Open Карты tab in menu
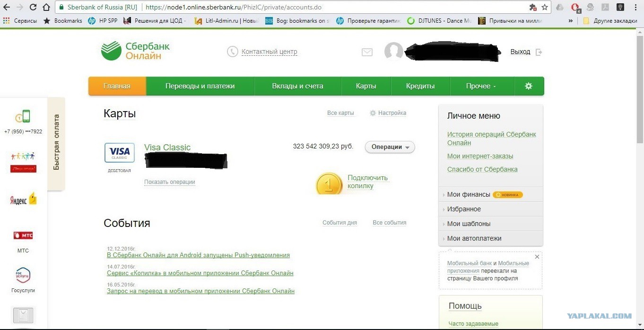Viewport: 644px width, 330px height. (x=366, y=86)
